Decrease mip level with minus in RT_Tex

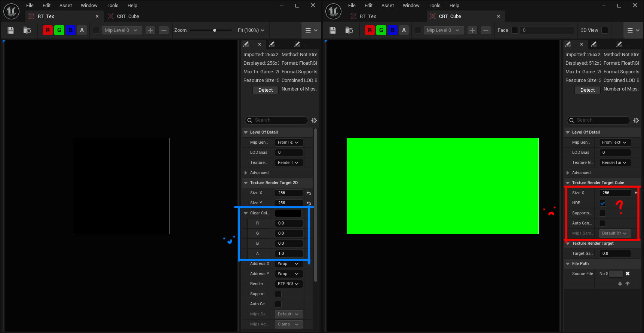tap(164, 30)
